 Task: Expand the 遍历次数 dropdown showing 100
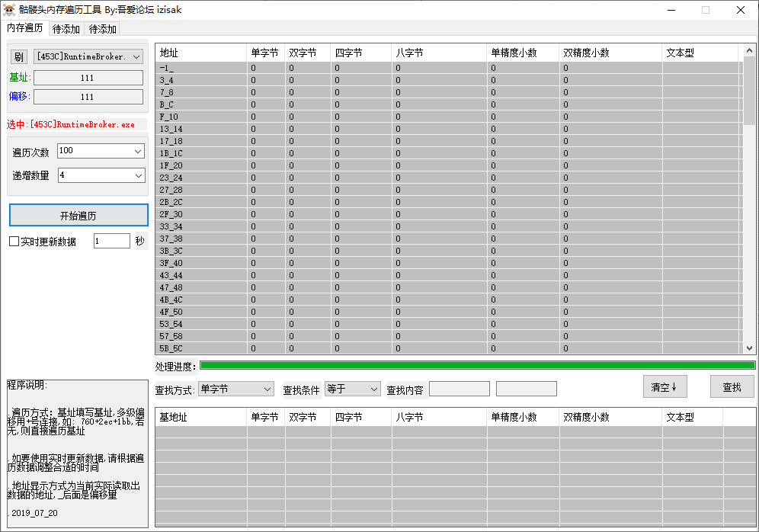101,151
